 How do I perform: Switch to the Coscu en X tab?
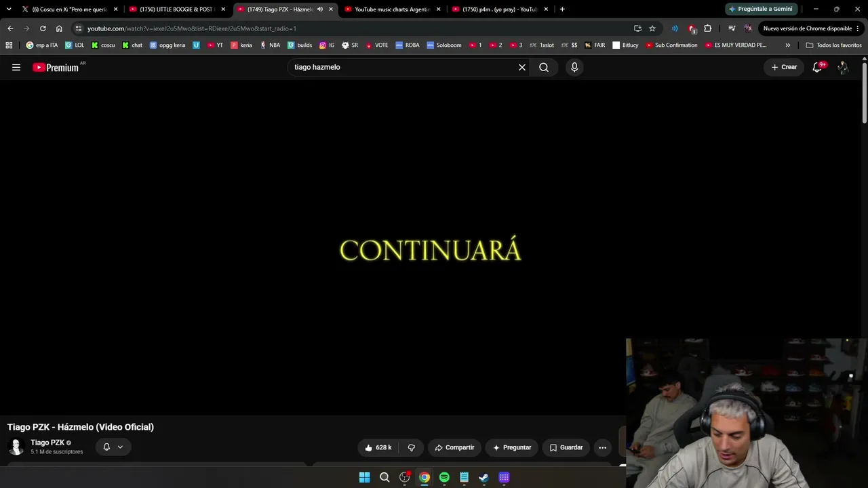point(68,9)
